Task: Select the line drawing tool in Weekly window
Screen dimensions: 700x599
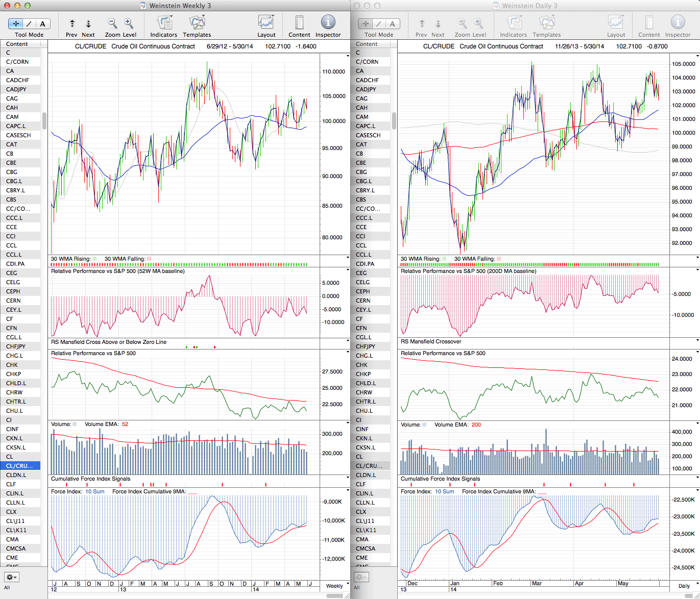Action: coord(29,23)
